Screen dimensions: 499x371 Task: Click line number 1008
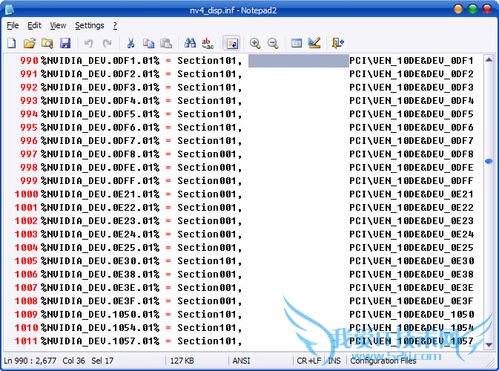26,301
